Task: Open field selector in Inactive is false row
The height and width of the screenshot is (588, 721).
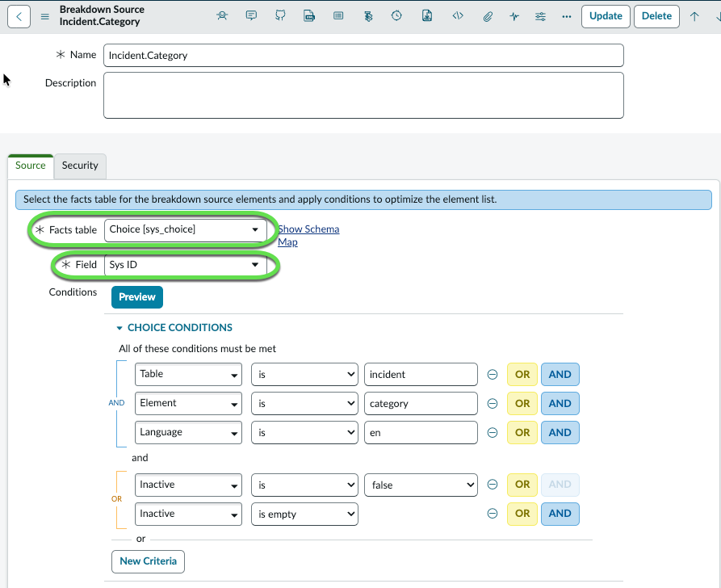Action: (188, 485)
